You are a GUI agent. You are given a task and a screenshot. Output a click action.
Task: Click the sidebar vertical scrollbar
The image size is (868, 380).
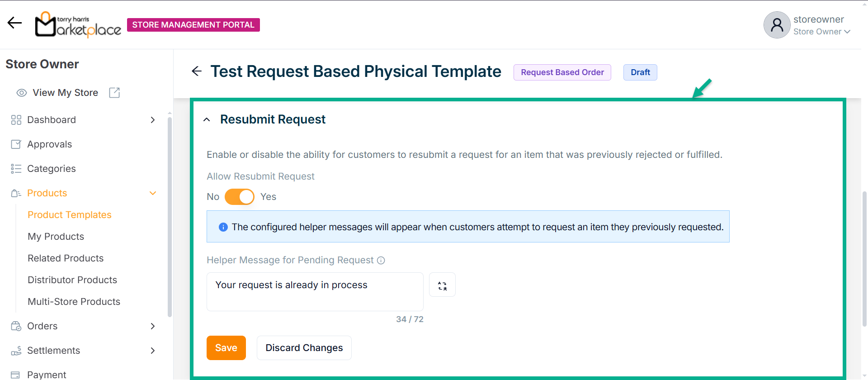(170, 217)
